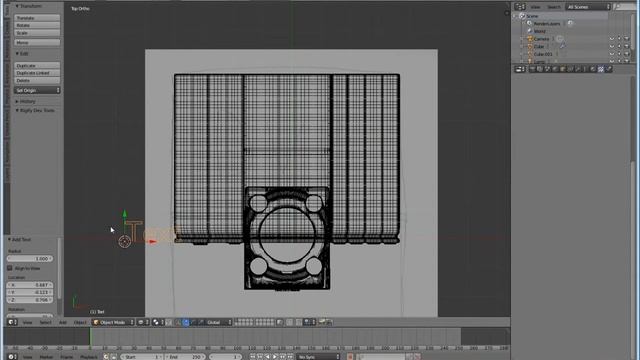Click the OpenGL render image icon
The image size is (640, 360).
click(x=322, y=322)
